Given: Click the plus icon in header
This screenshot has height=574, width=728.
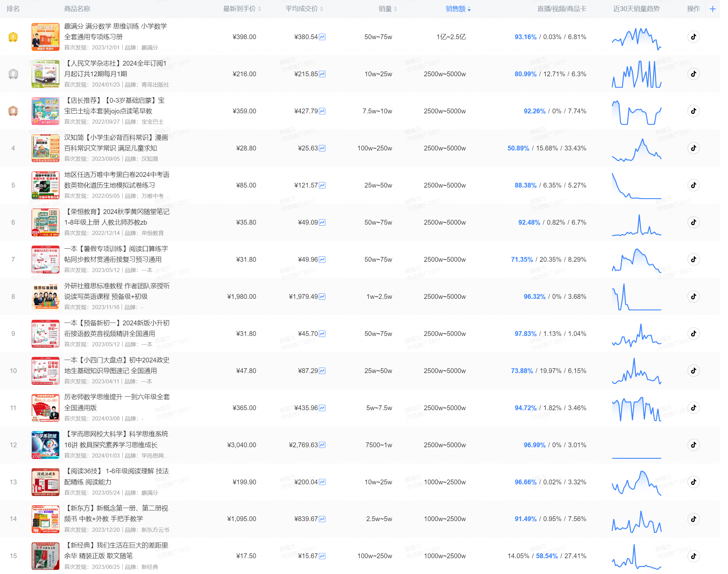Looking at the screenshot, I should coord(713,9).
